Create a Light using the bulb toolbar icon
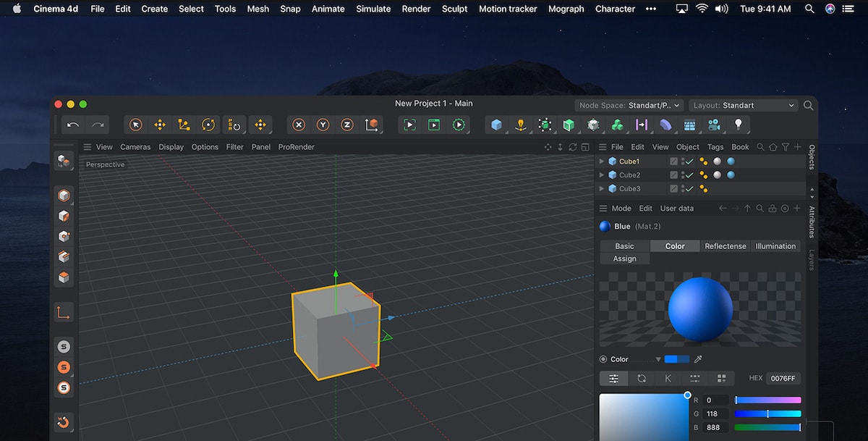Screen dimensions: 868x441 tap(737, 125)
